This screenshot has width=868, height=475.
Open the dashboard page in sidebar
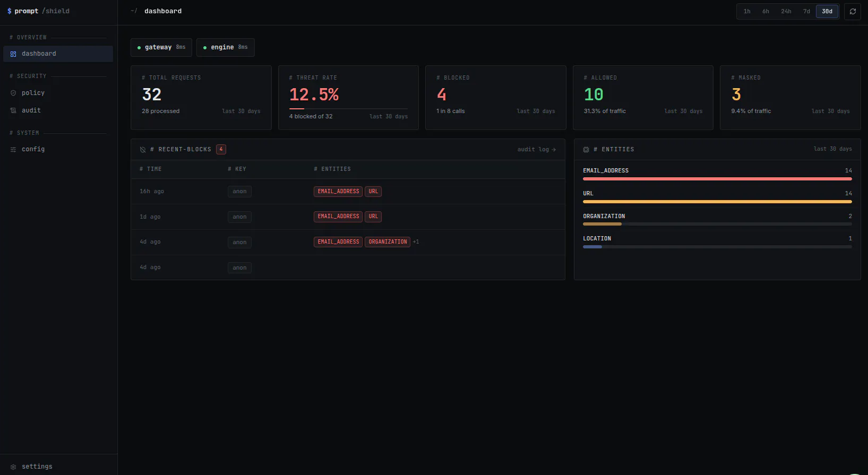click(58, 54)
